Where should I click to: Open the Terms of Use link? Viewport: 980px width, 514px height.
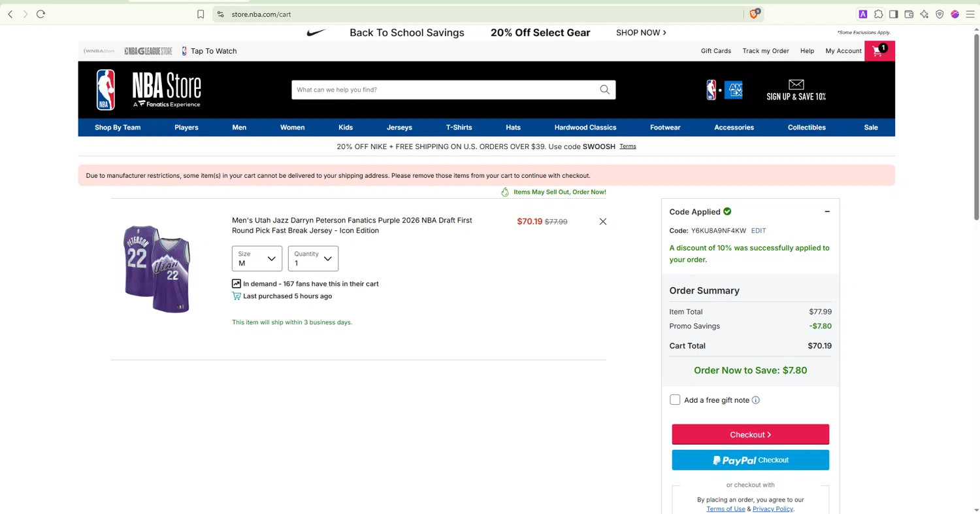pyautogui.click(x=726, y=509)
